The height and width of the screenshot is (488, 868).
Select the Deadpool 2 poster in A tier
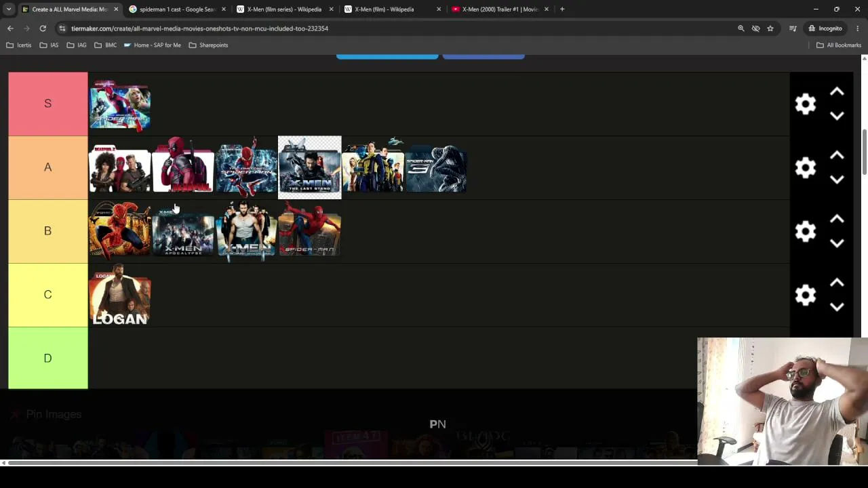(x=120, y=167)
